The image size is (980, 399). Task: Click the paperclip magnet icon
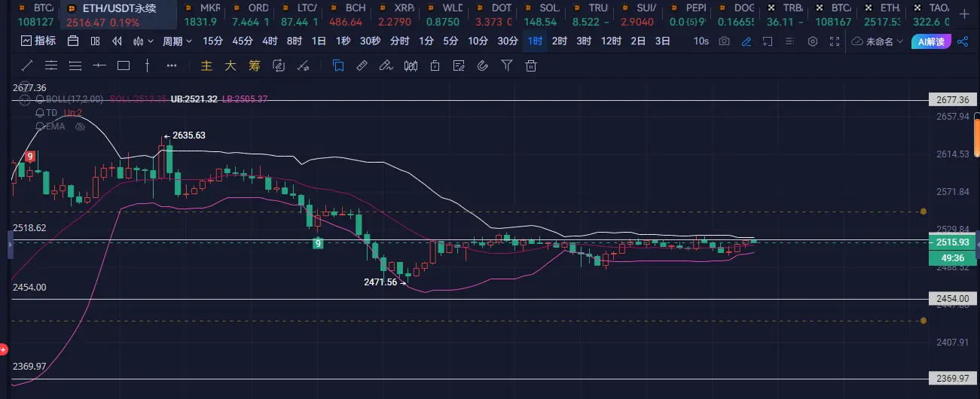483,65
